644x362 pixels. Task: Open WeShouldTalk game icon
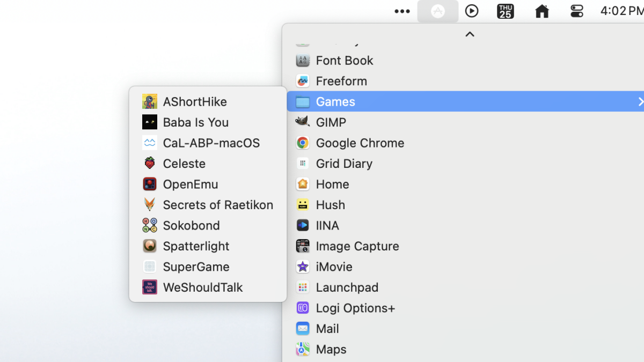click(x=150, y=287)
